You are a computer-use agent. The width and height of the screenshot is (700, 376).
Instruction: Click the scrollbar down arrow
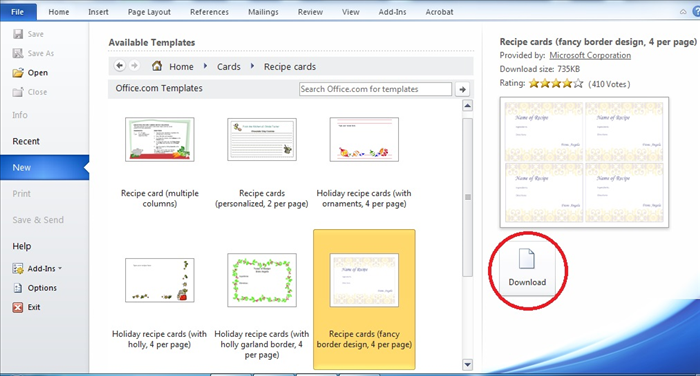pos(467,364)
